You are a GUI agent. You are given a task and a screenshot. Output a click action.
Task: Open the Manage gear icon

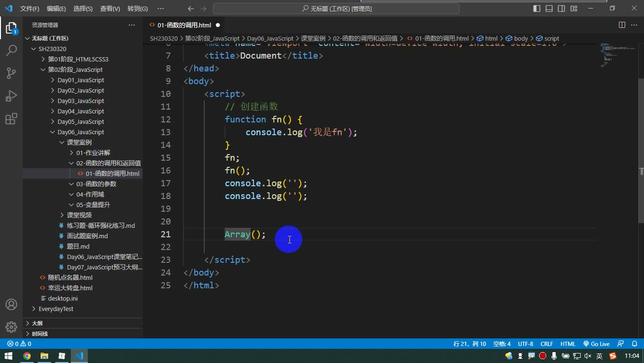coord(11,327)
